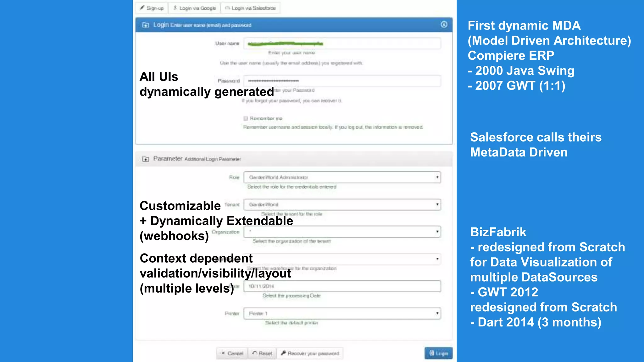The image size is (644, 362).
Task: Click the processing Date field
Action: coord(342,286)
